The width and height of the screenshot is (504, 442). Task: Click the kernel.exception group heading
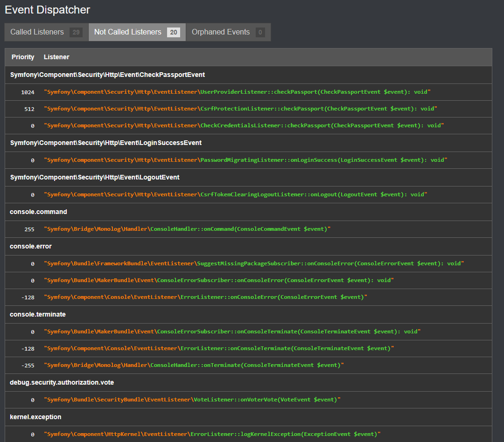coord(35,417)
